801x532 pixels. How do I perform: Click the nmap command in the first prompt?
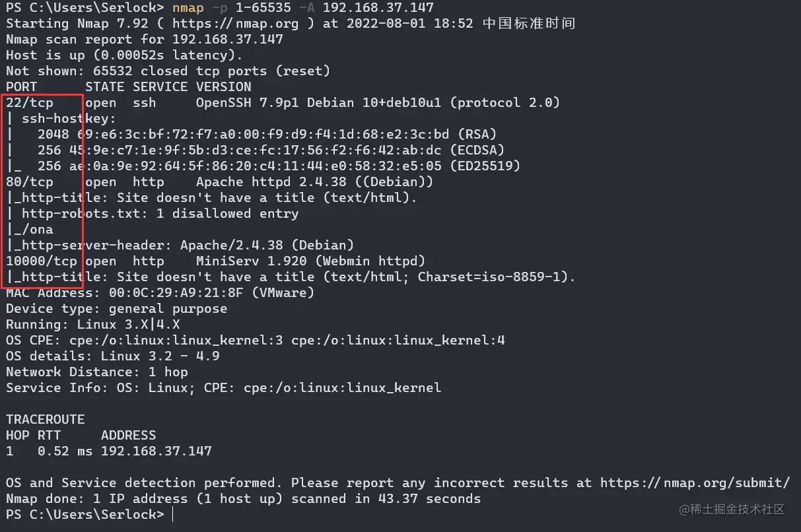(188, 8)
